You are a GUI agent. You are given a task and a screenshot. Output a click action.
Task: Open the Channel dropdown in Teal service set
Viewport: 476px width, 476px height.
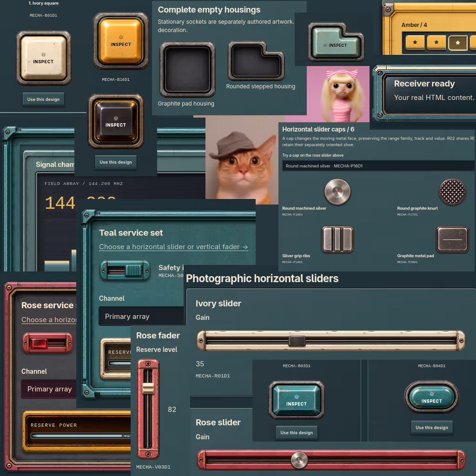[x=141, y=316]
